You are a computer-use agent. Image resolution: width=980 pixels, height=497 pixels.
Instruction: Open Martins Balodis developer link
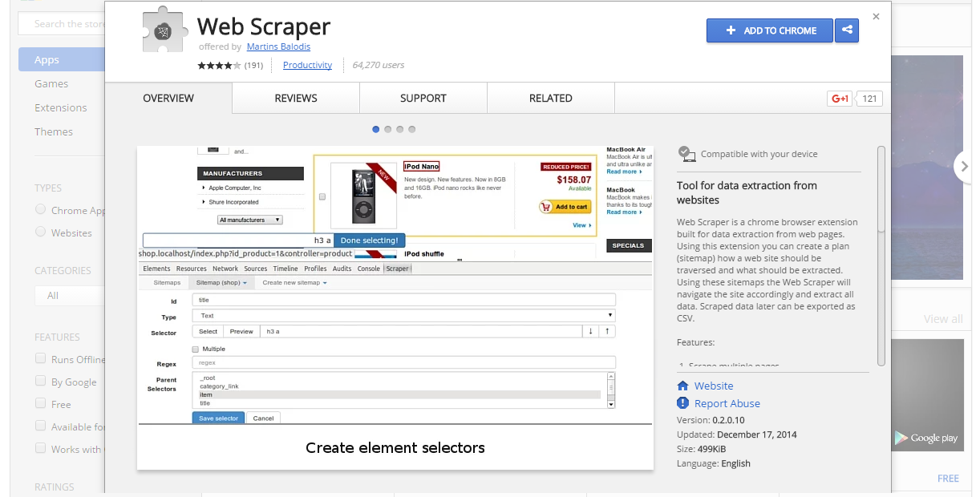click(x=278, y=46)
